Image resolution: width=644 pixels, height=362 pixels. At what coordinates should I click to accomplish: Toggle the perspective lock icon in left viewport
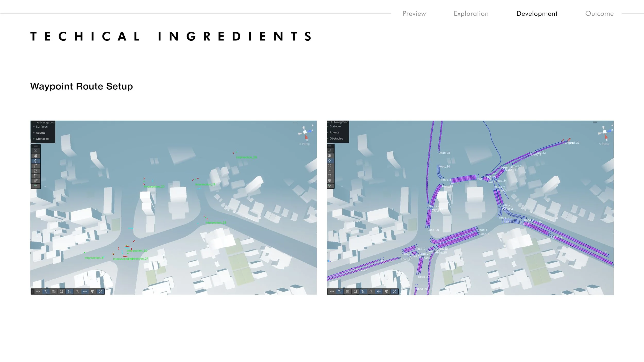click(312, 125)
